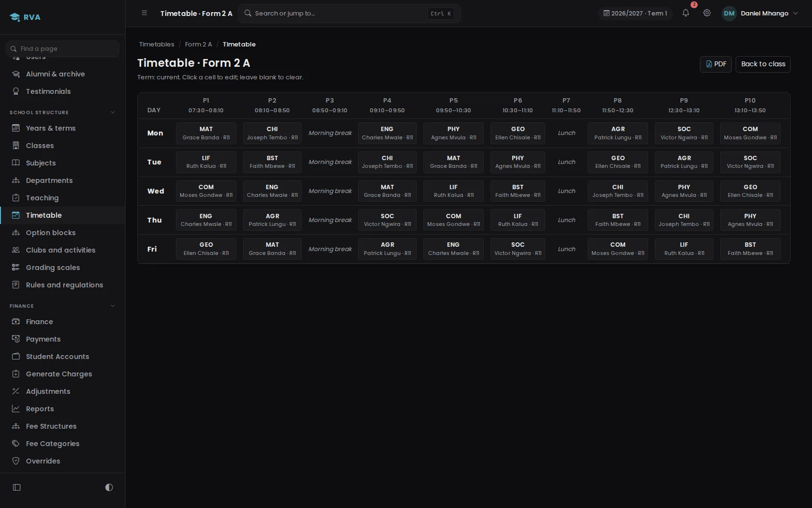812x508 pixels.
Task: Edit Friday P4 AGR Patrick Lungu cell
Action: (387, 249)
